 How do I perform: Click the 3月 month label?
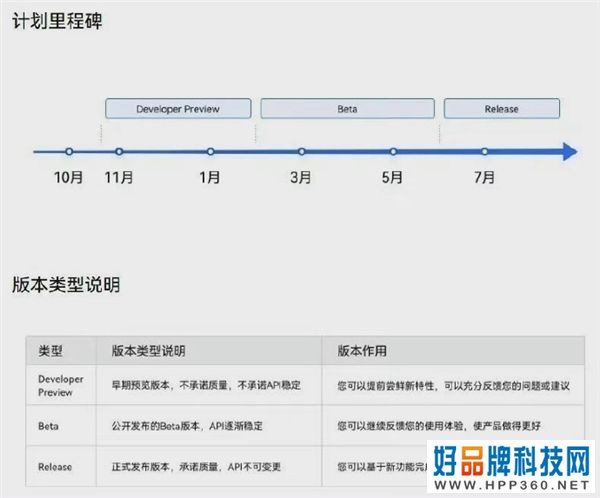coord(301,177)
